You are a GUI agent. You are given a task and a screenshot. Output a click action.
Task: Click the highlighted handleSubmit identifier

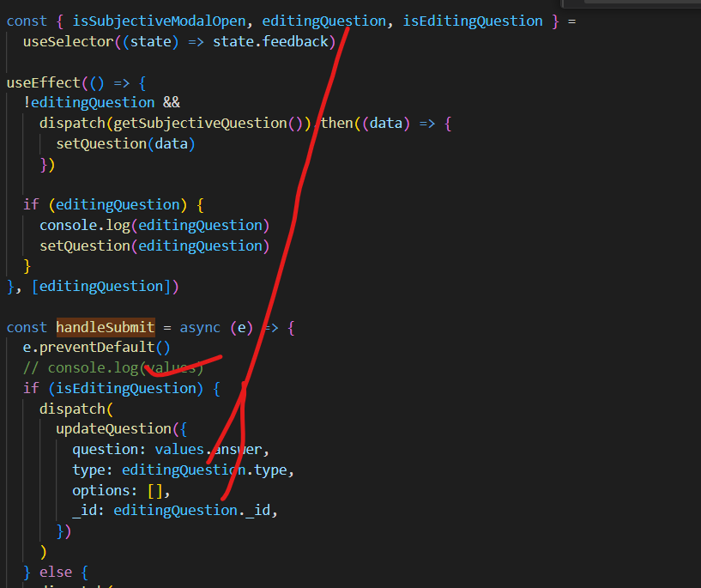click(106, 327)
